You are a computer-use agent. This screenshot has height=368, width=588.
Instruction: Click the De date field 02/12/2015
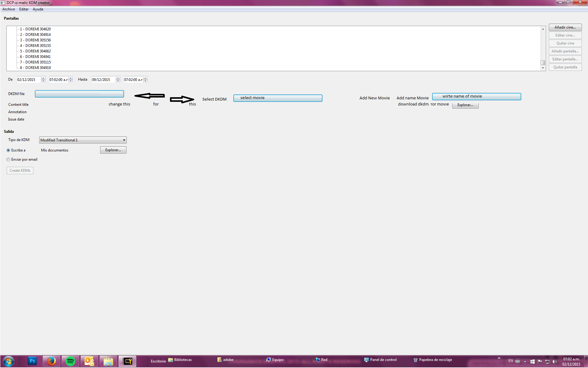click(29, 80)
